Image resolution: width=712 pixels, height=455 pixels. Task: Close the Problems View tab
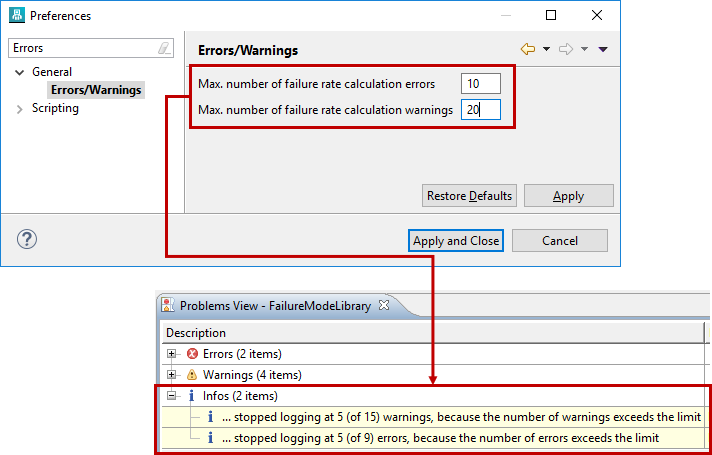[382, 305]
